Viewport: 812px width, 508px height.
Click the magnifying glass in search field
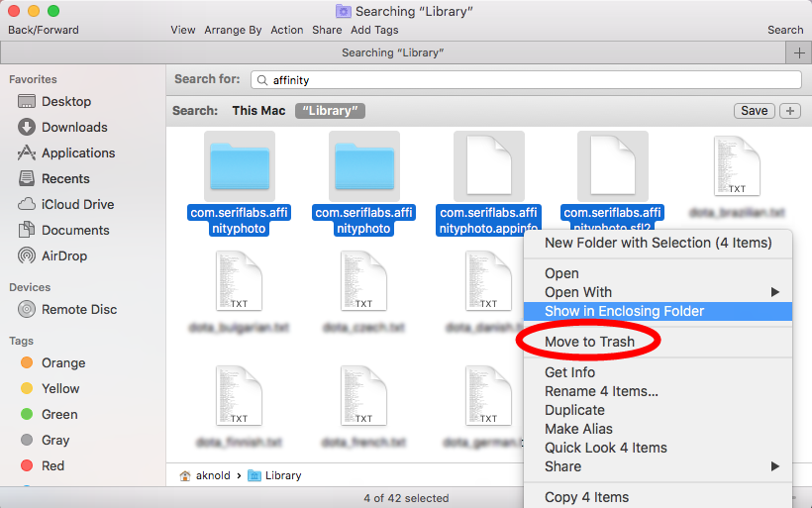click(x=261, y=80)
